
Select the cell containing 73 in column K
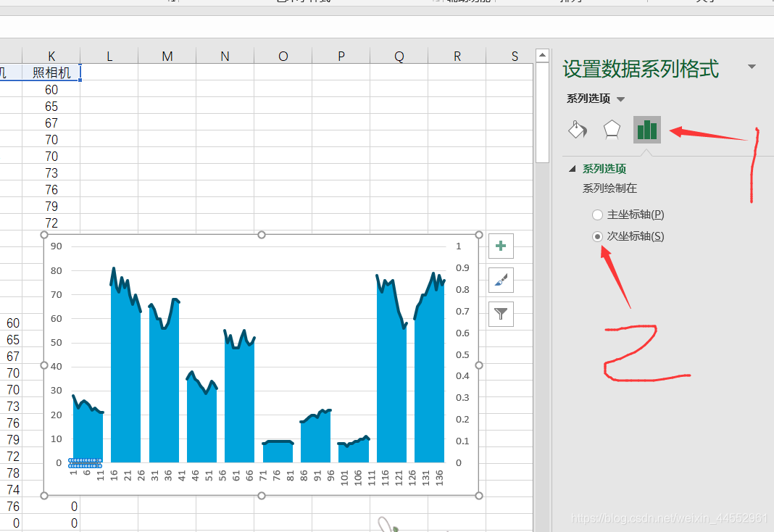coord(51,173)
